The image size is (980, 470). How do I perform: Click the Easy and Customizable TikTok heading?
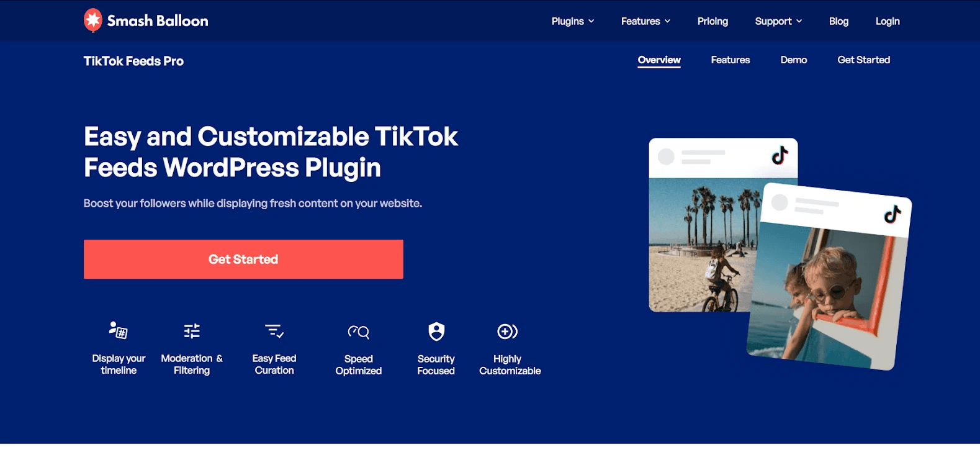[271, 152]
